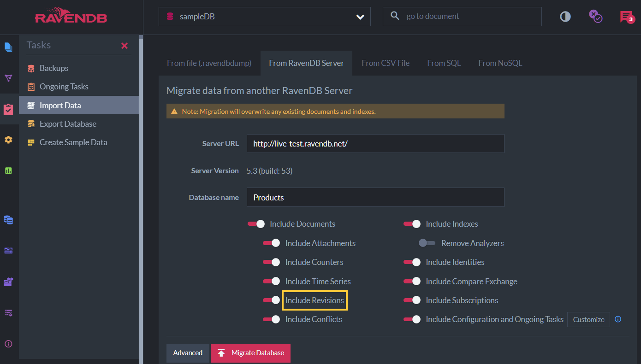Toggle Include Attachments switch
This screenshot has width=641, height=364.
coord(271,243)
